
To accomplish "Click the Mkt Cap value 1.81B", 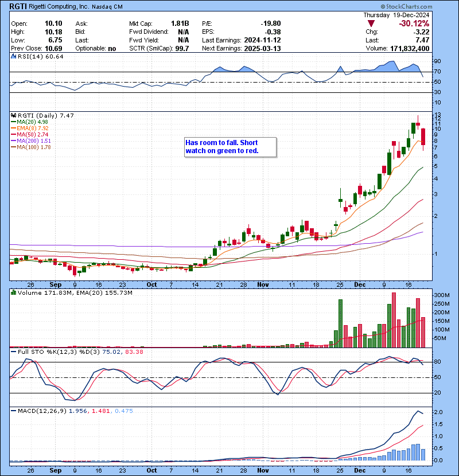I will click(180, 24).
